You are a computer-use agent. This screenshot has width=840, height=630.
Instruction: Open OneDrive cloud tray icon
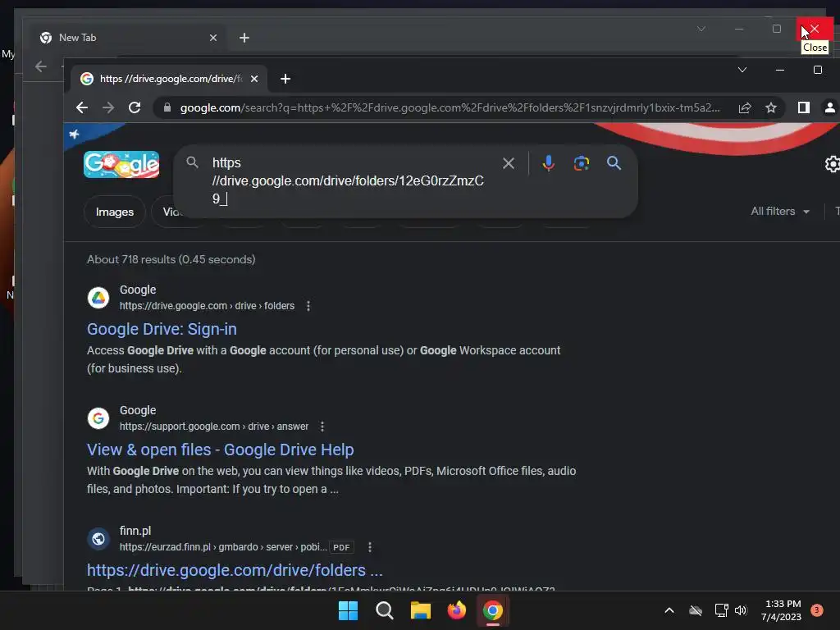(696, 610)
